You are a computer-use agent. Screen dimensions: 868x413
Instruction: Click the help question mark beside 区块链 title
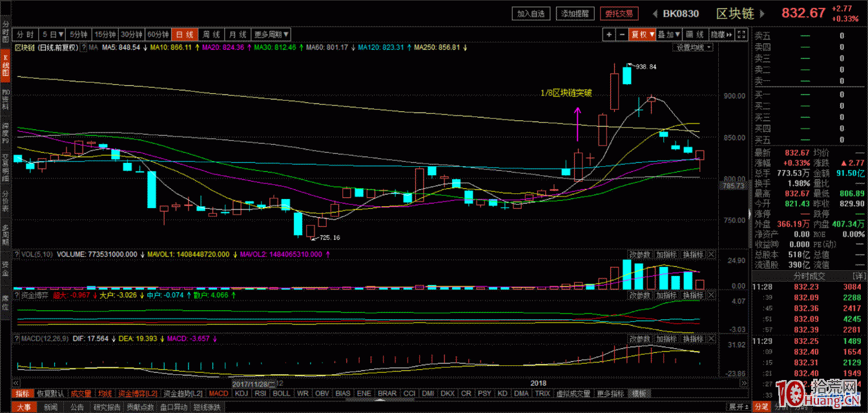[x=84, y=48]
